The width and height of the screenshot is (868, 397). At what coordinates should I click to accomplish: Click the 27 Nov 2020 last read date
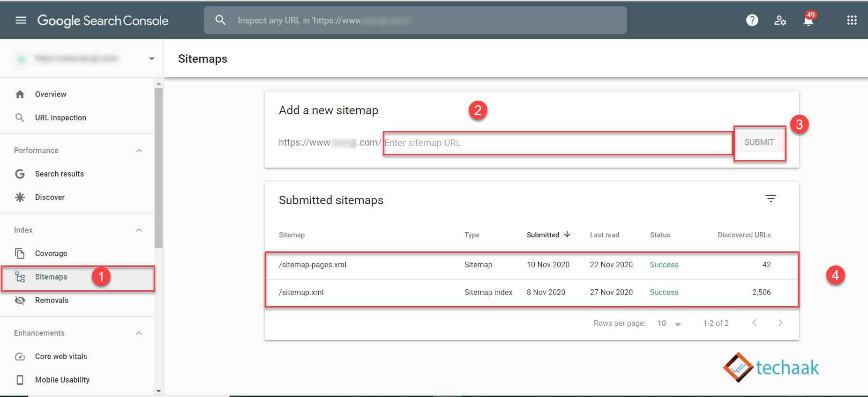[x=611, y=292]
